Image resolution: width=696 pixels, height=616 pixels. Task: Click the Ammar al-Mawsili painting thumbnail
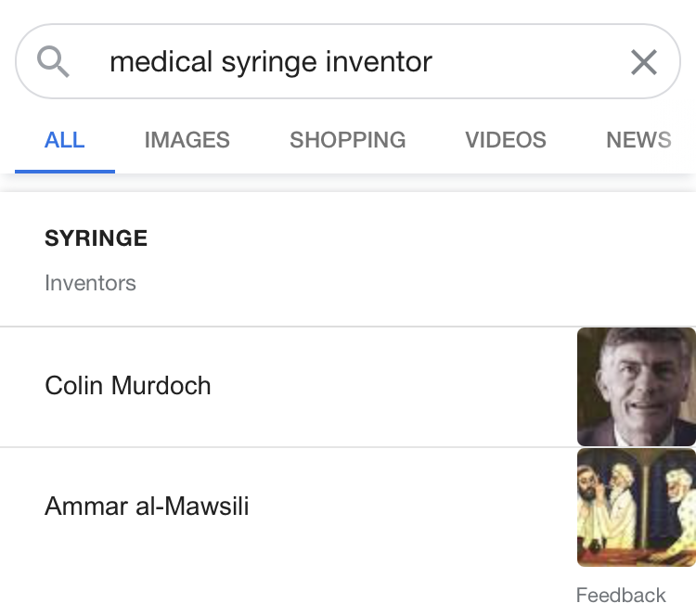coord(637,507)
